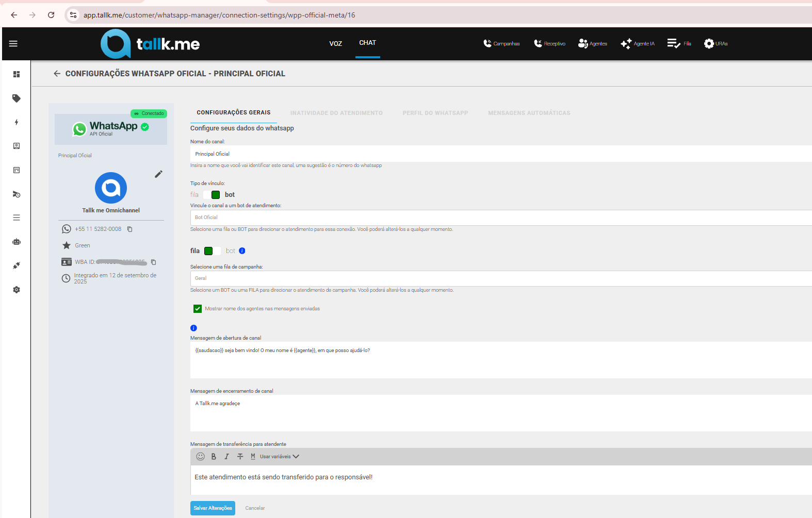812x518 pixels.
Task: Click Green quality rating text
Action: click(x=83, y=246)
